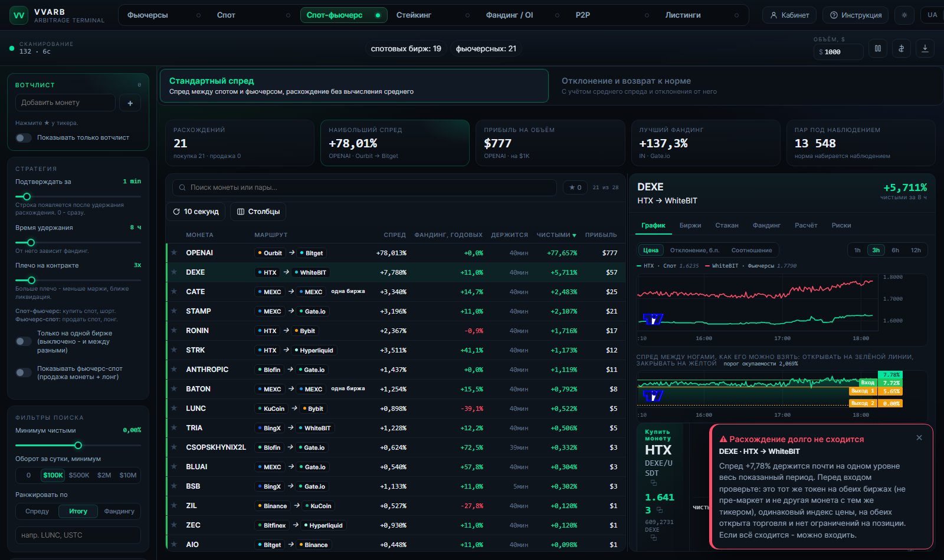Viewport: 944px width, 560px height.
Task: Click the Минимум чистыми slider handle
Action: pos(78,446)
